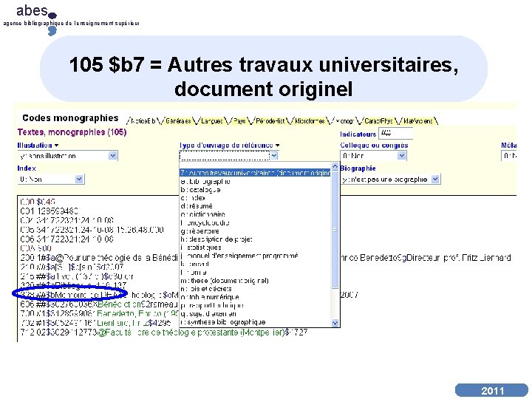Viewport: 532px width, 399px height.
Task: Click the list scrollbar up arrow
Action: tap(335, 166)
